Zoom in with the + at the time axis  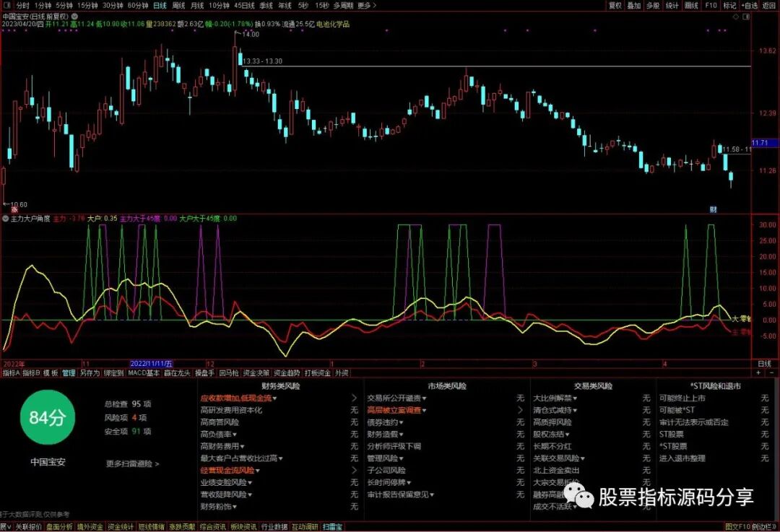click(x=758, y=372)
